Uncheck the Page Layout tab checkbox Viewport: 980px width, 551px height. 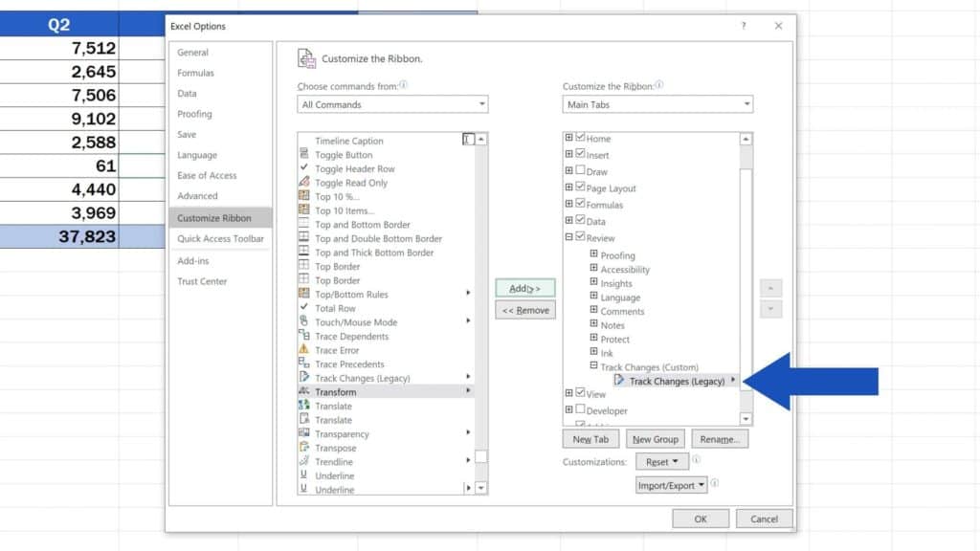[x=580, y=187]
